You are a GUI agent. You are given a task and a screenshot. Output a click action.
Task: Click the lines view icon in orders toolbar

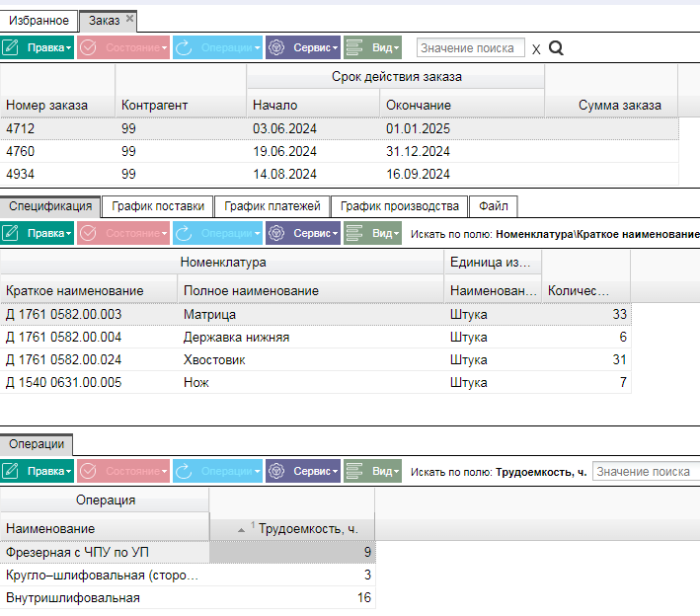click(354, 47)
